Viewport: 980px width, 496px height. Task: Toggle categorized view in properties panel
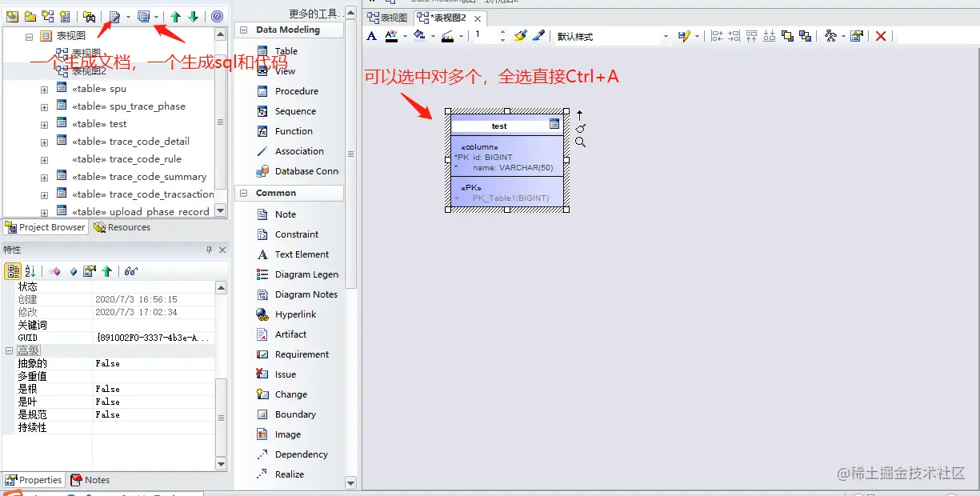click(x=13, y=271)
